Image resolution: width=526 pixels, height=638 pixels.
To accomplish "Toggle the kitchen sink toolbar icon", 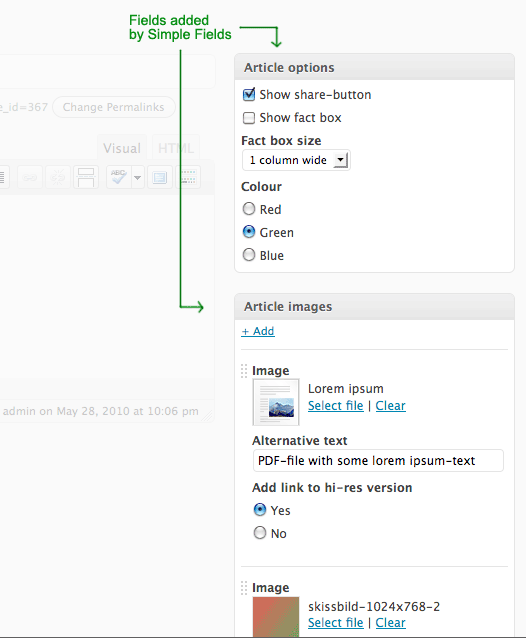I will point(188,177).
